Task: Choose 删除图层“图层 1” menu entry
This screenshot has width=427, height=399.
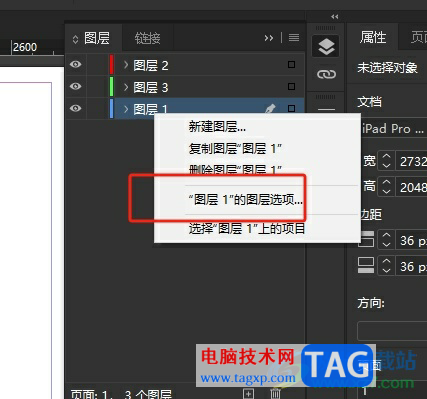Action: tap(235, 170)
